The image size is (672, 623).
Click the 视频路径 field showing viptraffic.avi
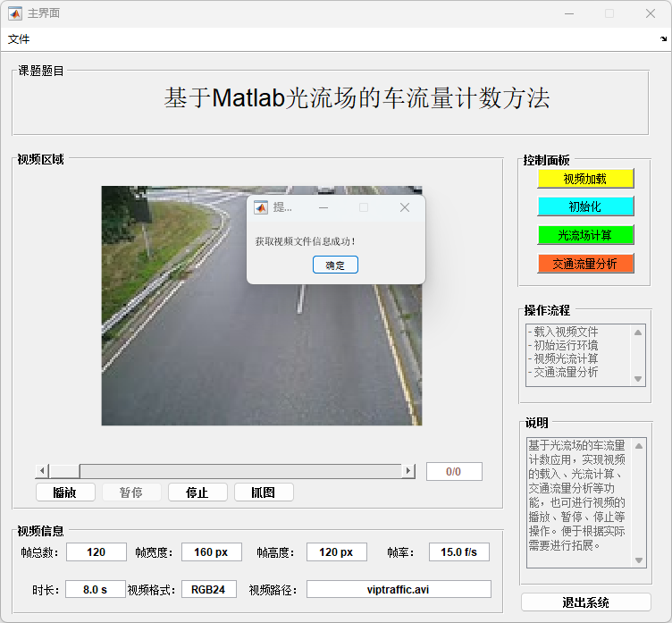pos(399,589)
